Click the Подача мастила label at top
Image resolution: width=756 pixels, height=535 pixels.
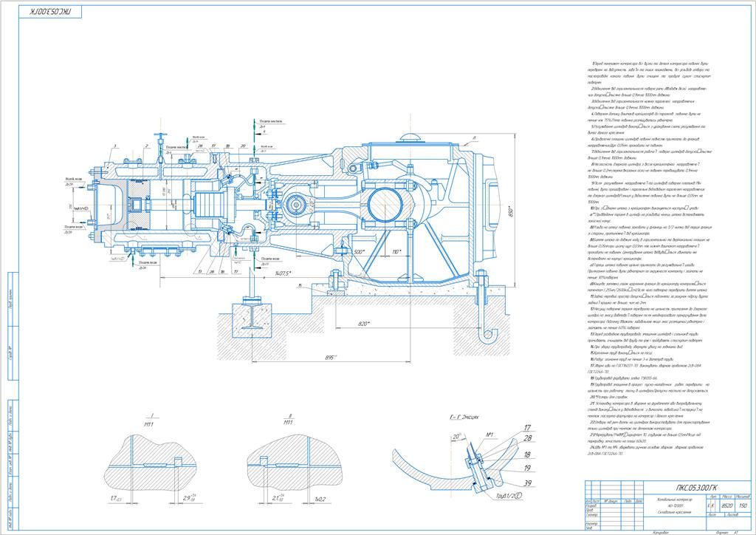(271, 122)
